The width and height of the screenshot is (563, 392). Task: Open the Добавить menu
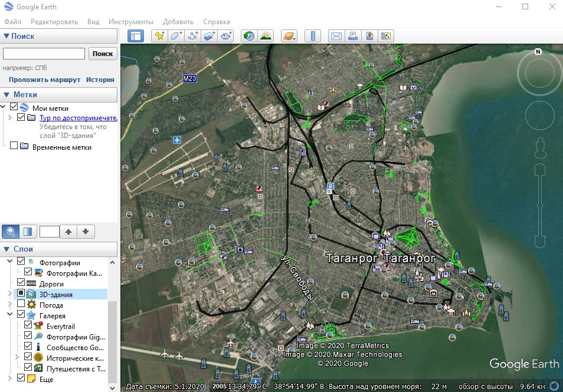(x=178, y=22)
